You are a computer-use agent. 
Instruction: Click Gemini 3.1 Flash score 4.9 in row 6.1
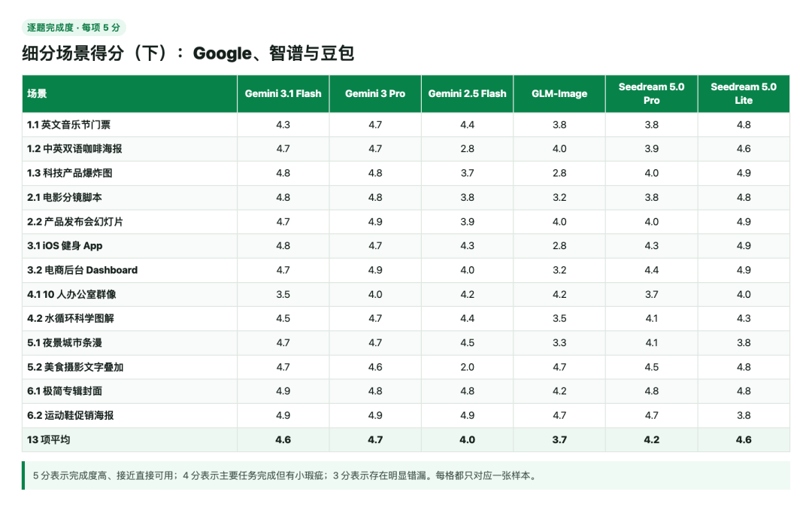[x=283, y=391]
